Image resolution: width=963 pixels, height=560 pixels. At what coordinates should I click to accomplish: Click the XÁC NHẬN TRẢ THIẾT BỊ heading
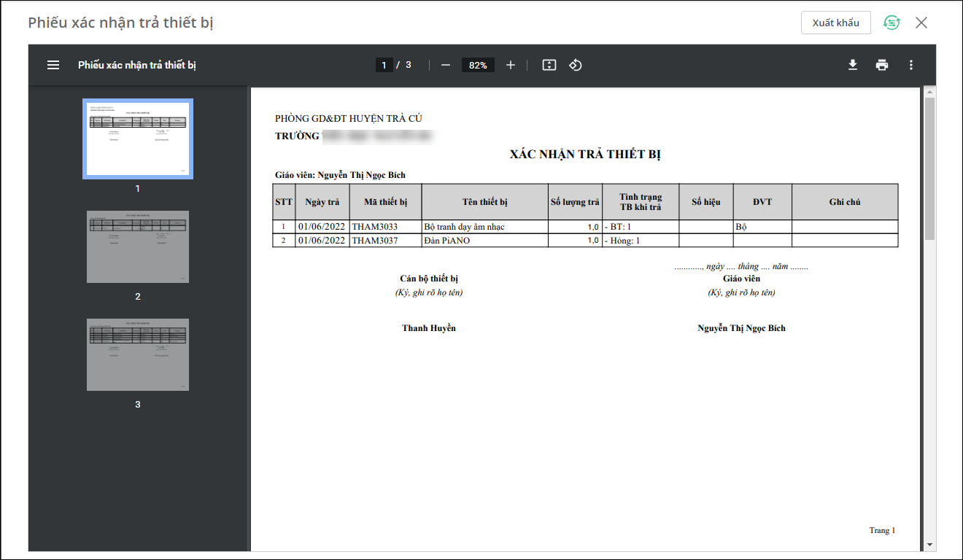(585, 155)
